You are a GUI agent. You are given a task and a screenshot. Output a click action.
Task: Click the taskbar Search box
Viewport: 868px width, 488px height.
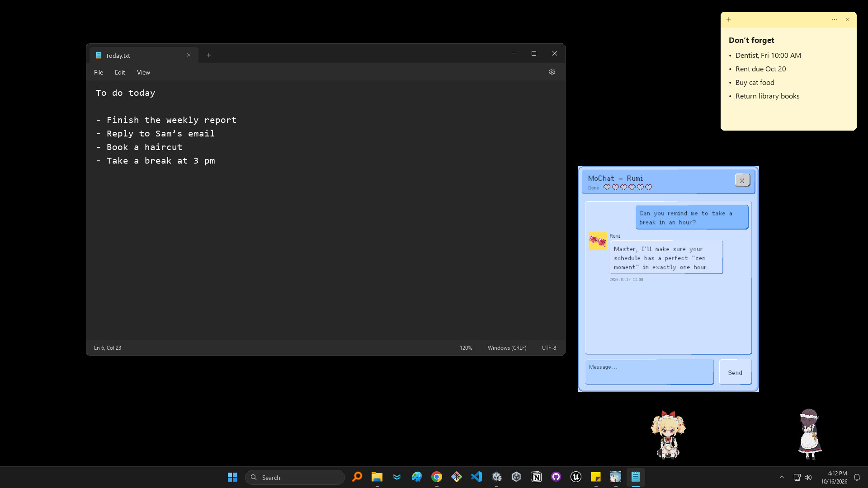pos(295,477)
